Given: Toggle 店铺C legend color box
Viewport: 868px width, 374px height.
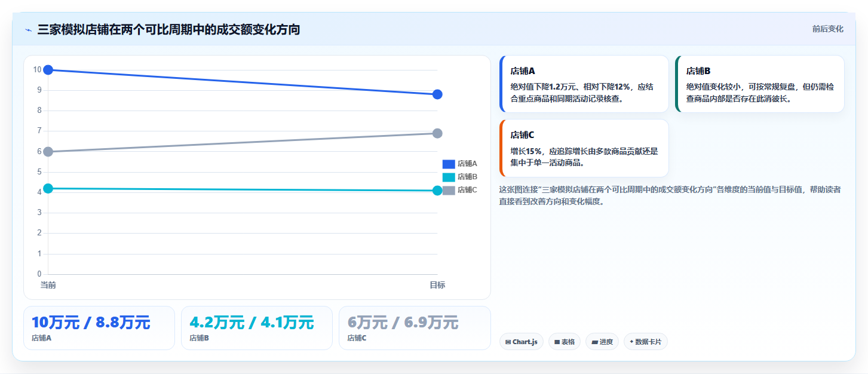Looking at the screenshot, I should coord(449,190).
